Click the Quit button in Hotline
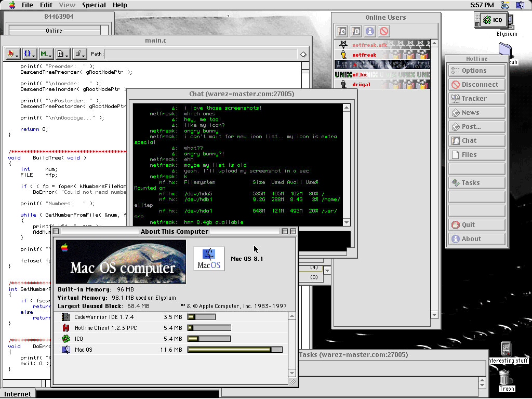Viewport: 532px width, 399px height. coord(477,224)
